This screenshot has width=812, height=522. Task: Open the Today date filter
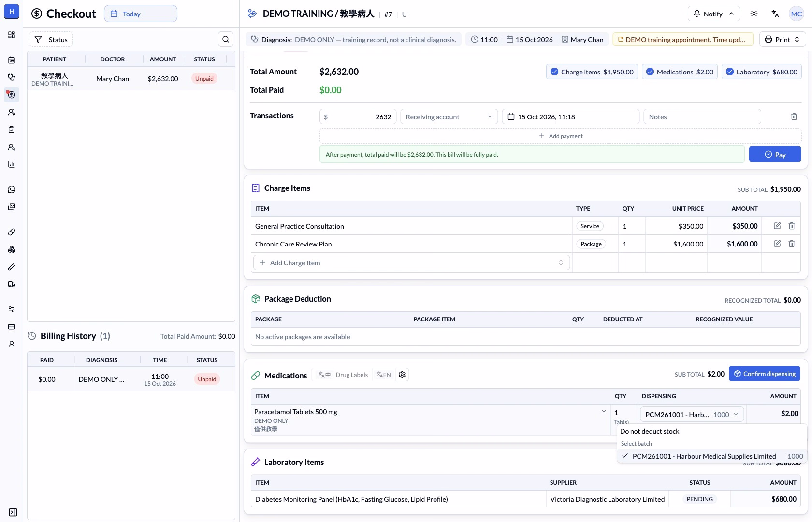point(141,14)
